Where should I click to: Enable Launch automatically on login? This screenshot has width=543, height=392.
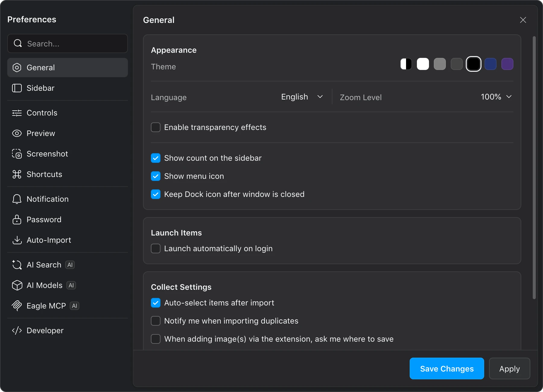(x=156, y=248)
